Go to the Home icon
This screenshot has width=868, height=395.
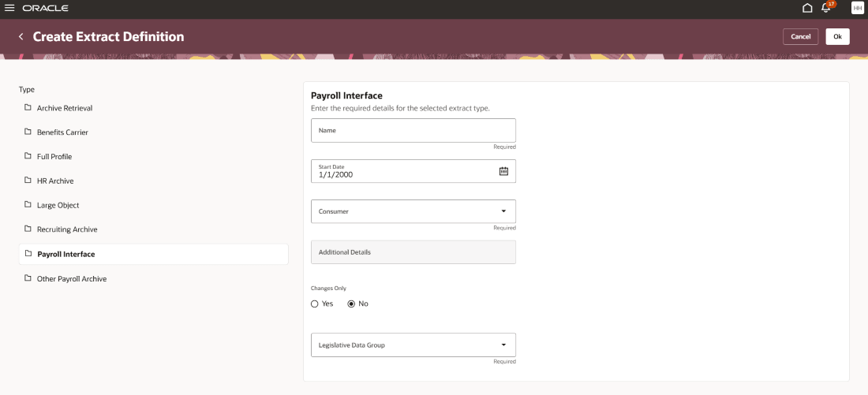(x=807, y=8)
